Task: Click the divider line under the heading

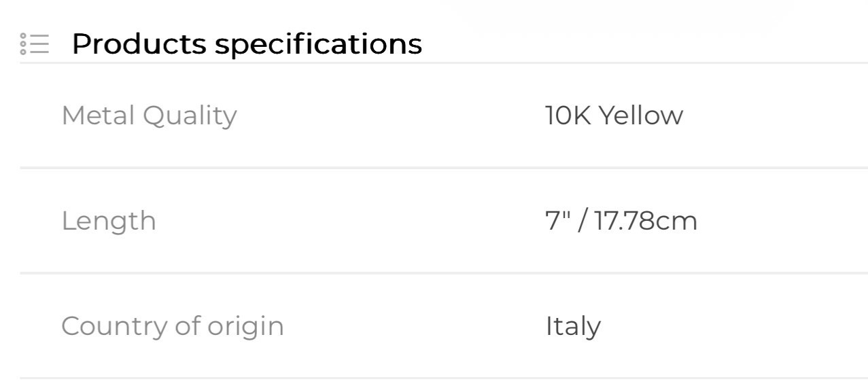Action: (x=444, y=63)
